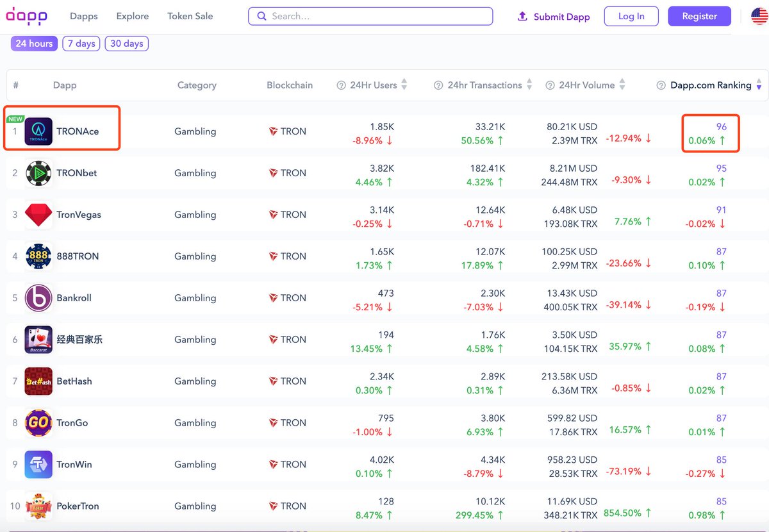
Task: Click the search magnifier icon
Action: point(261,16)
